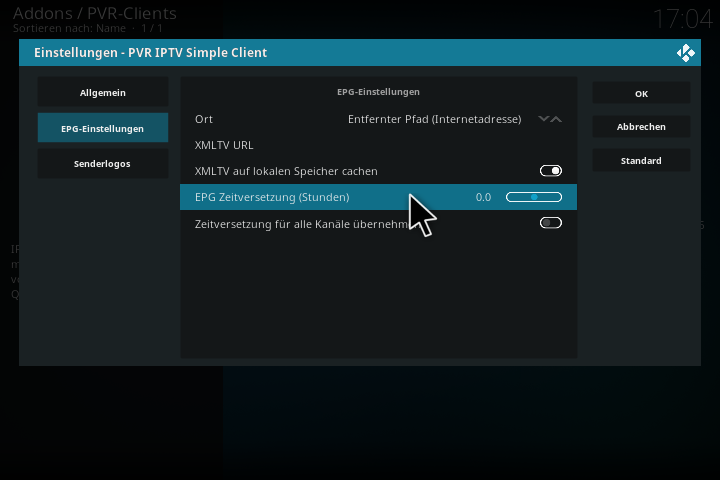Reset settings with the Standard button
Image resolution: width=720 pixels, height=480 pixels.
point(641,161)
